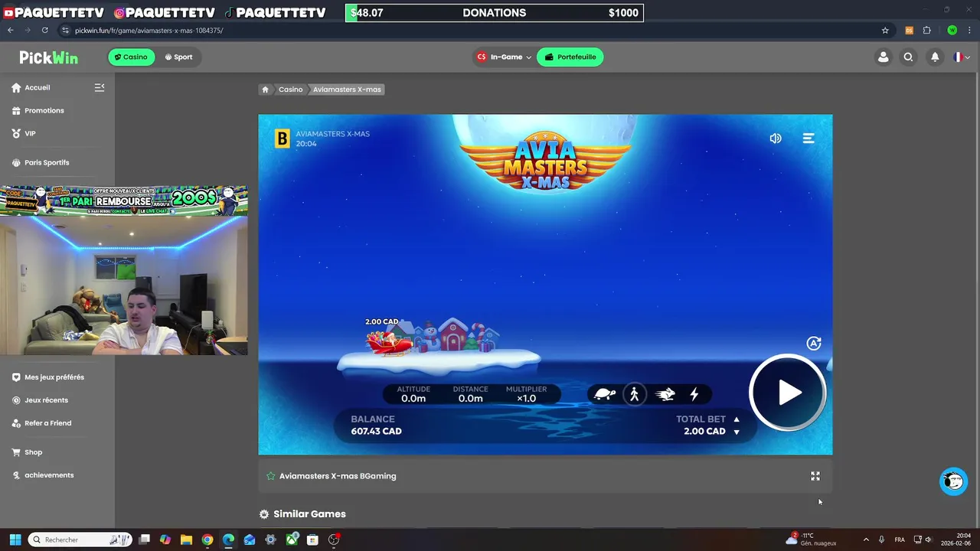Open Promotions in sidebar

click(38, 110)
